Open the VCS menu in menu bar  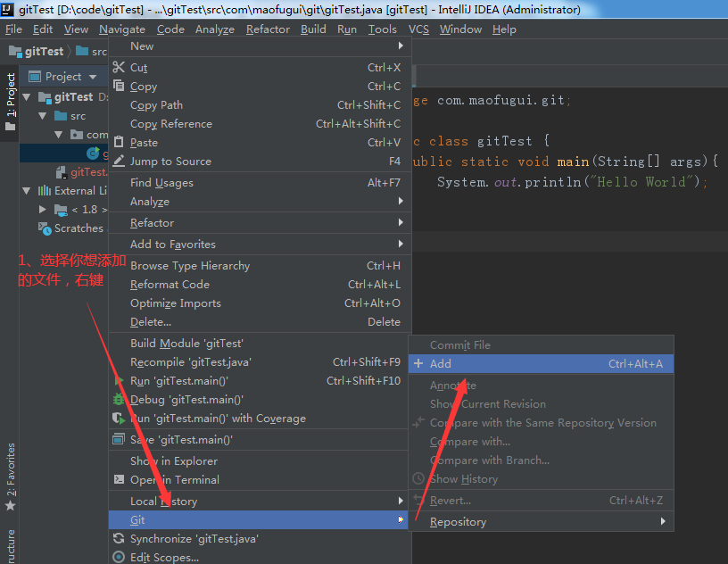point(418,29)
